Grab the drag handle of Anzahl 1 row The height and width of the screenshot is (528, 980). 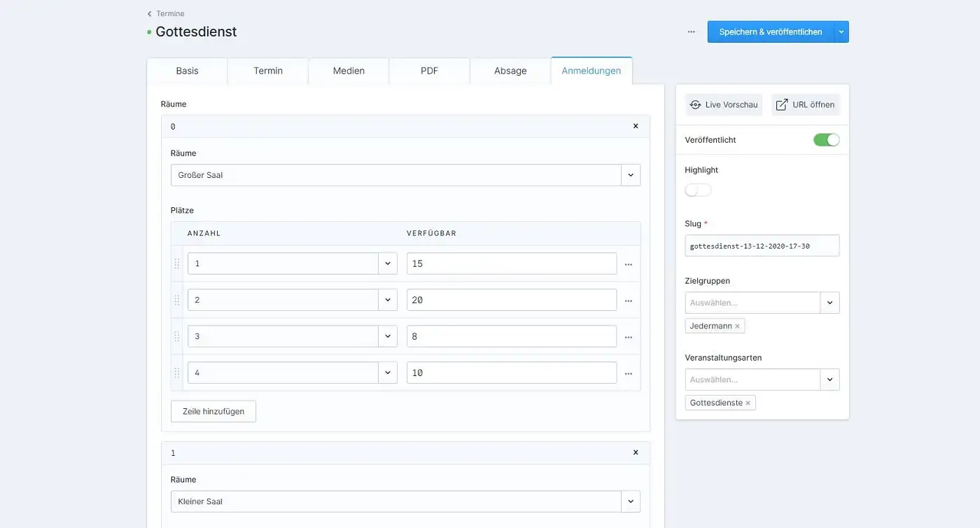[x=176, y=264]
